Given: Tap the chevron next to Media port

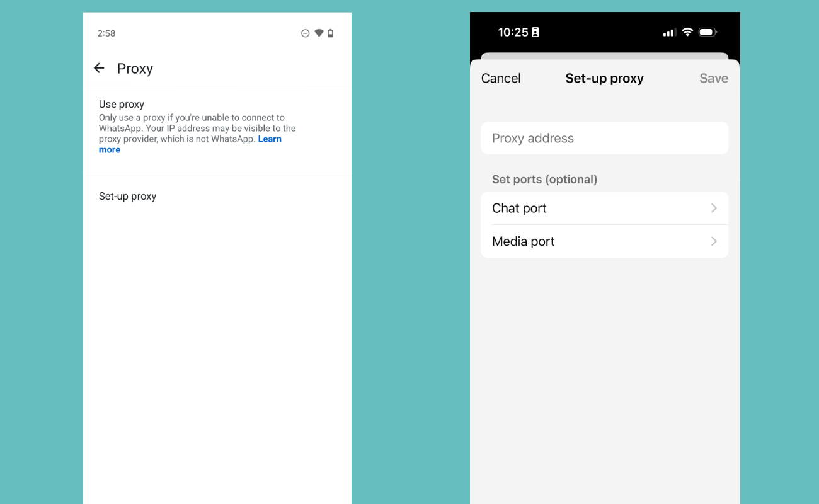Looking at the screenshot, I should point(714,241).
